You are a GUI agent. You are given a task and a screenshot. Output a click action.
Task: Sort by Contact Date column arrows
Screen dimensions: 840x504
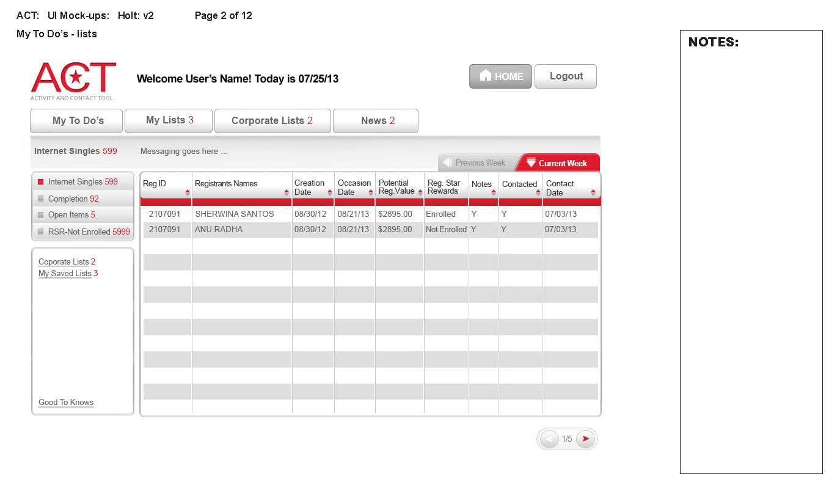[x=593, y=192]
